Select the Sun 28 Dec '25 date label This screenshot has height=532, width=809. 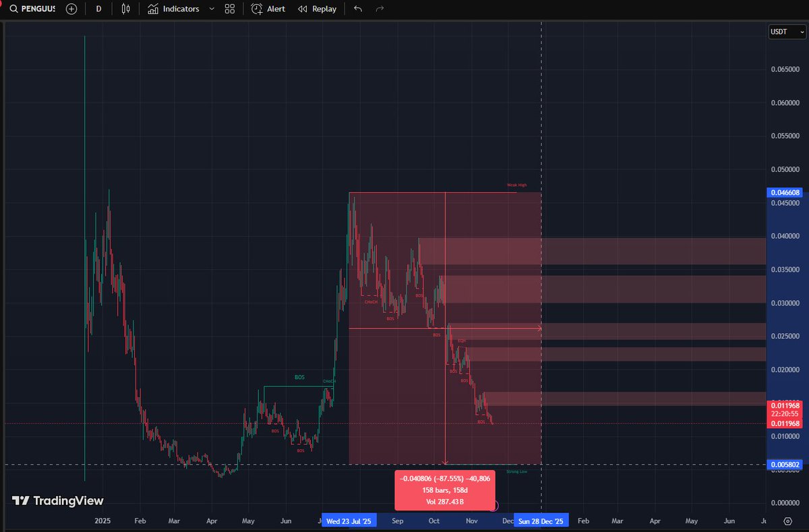(541, 521)
